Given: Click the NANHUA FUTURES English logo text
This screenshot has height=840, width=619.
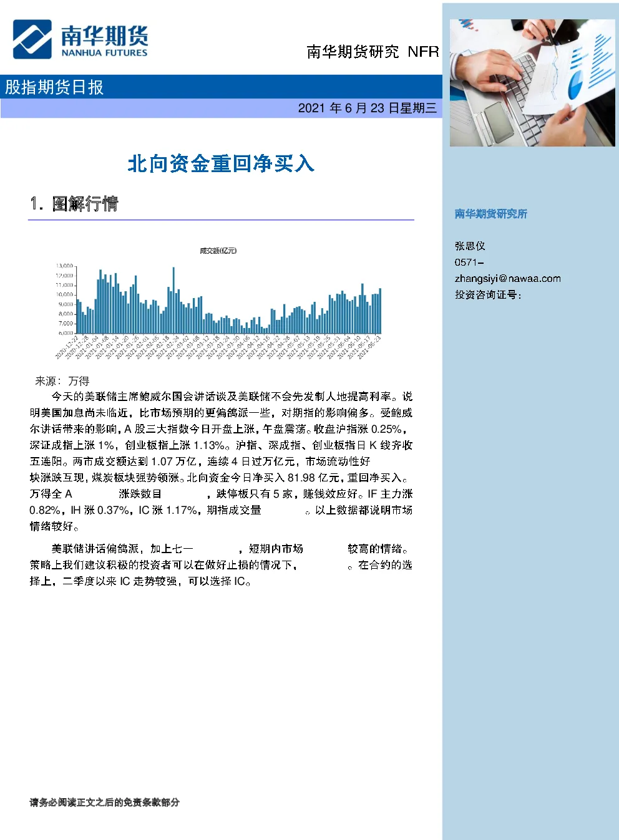Looking at the screenshot, I should [104, 53].
